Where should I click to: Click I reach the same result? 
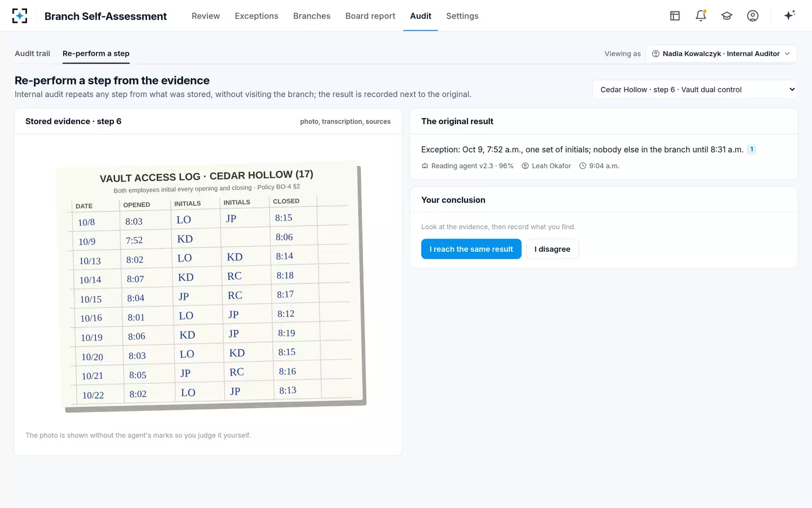coord(471,249)
